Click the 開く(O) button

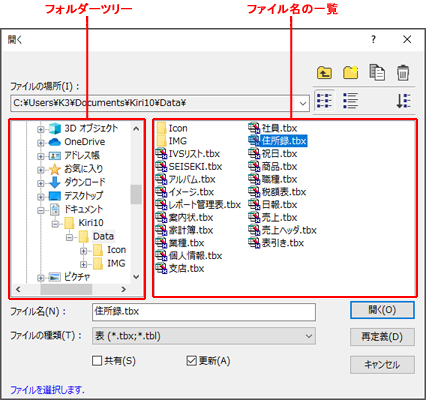coord(382,310)
